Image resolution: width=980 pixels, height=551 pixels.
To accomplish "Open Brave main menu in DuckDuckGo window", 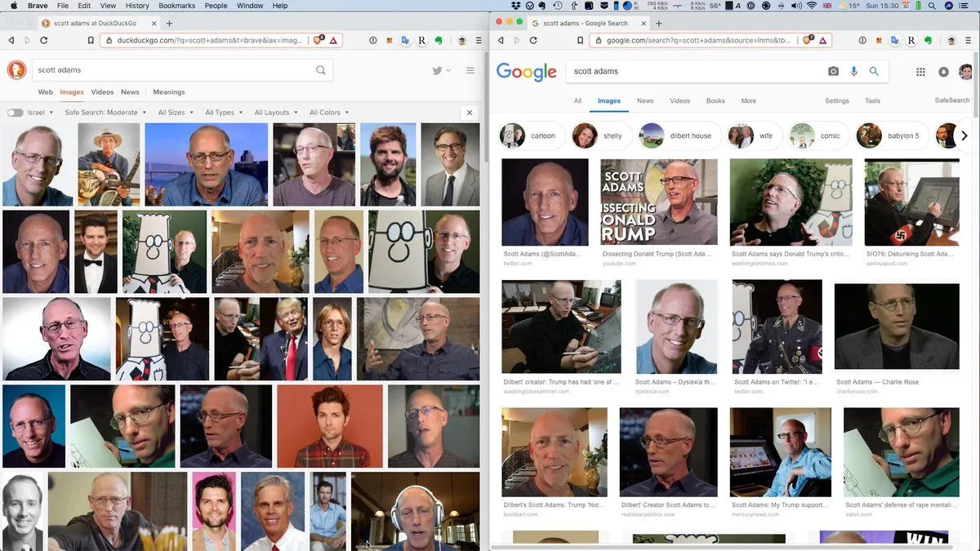I will coord(479,40).
